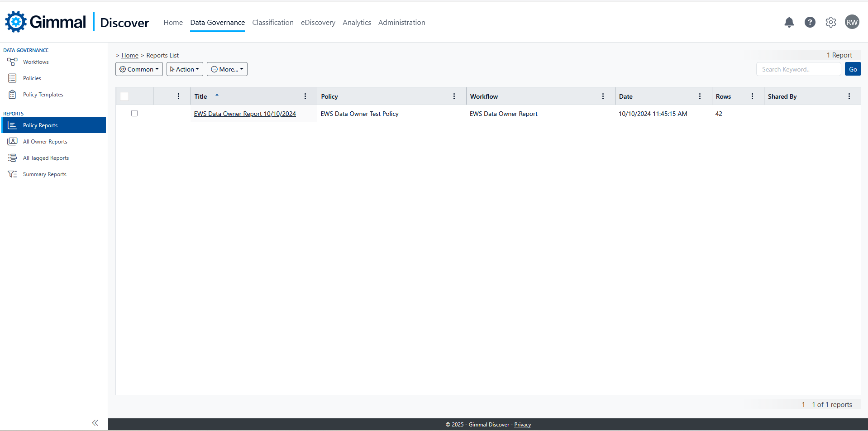Collapse sidebar with double chevron icon
Image resolution: width=868 pixels, height=431 pixels.
tap(95, 422)
